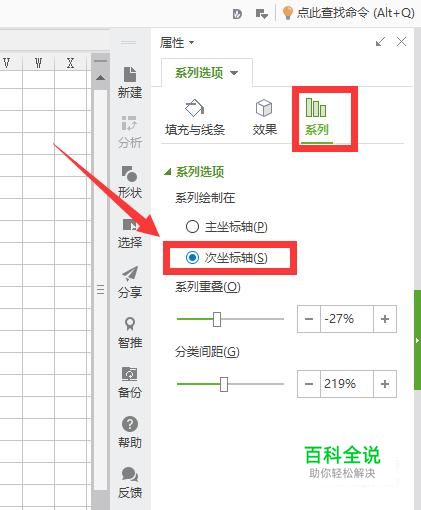Click the D-shaped icon in top toolbar
This screenshot has height=510, width=421.
237,14
